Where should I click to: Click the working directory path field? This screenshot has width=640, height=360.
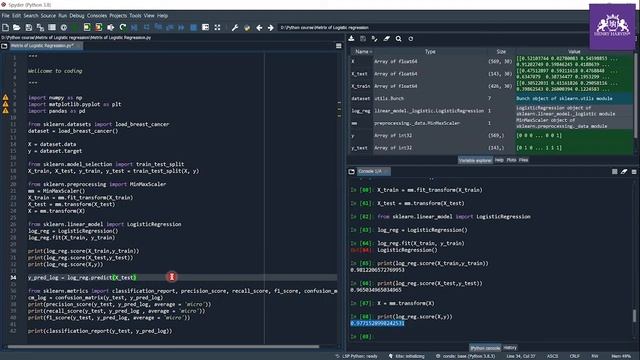tap(433, 27)
